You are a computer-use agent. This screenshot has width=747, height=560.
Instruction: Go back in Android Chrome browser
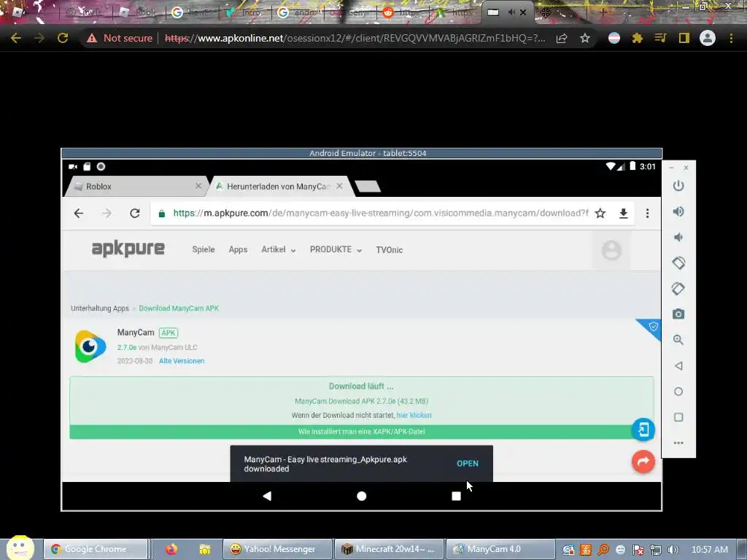click(x=79, y=214)
